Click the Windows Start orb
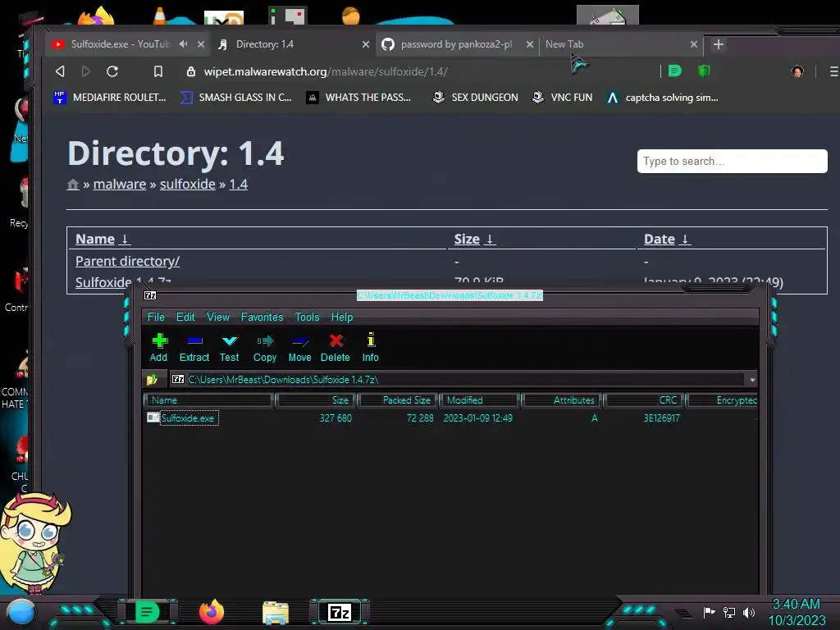This screenshot has width=840, height=630. click(21, 612)
